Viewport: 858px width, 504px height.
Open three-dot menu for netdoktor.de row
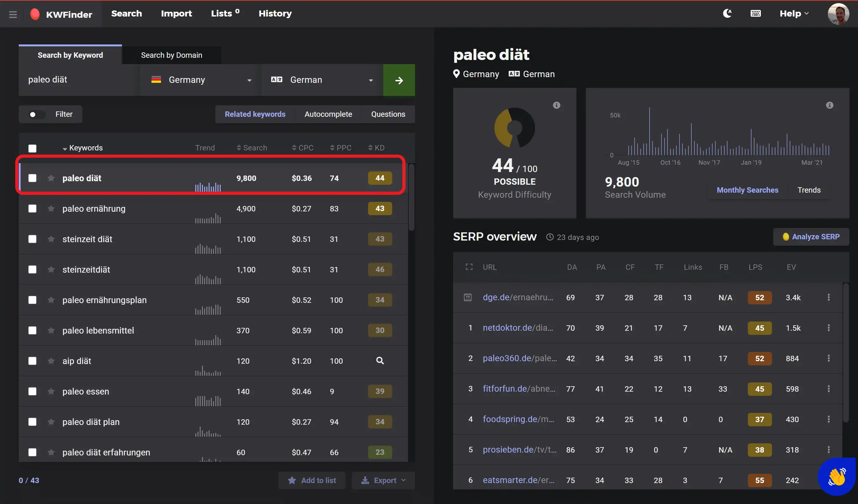pos(828,328)
